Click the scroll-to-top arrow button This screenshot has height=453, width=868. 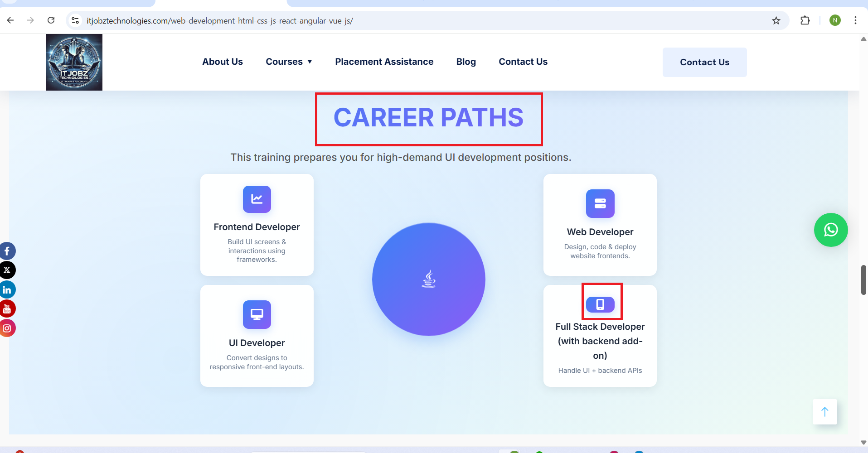tap(824, 411)
